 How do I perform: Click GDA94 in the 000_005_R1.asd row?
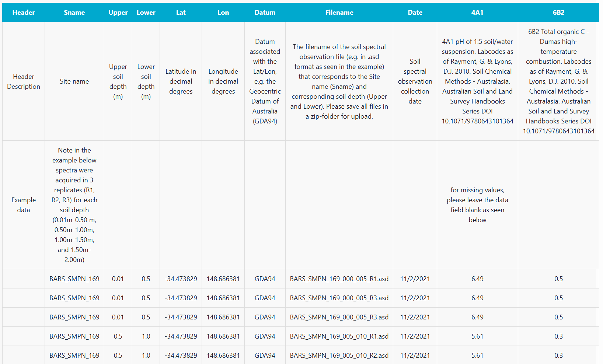coord(265,279)
